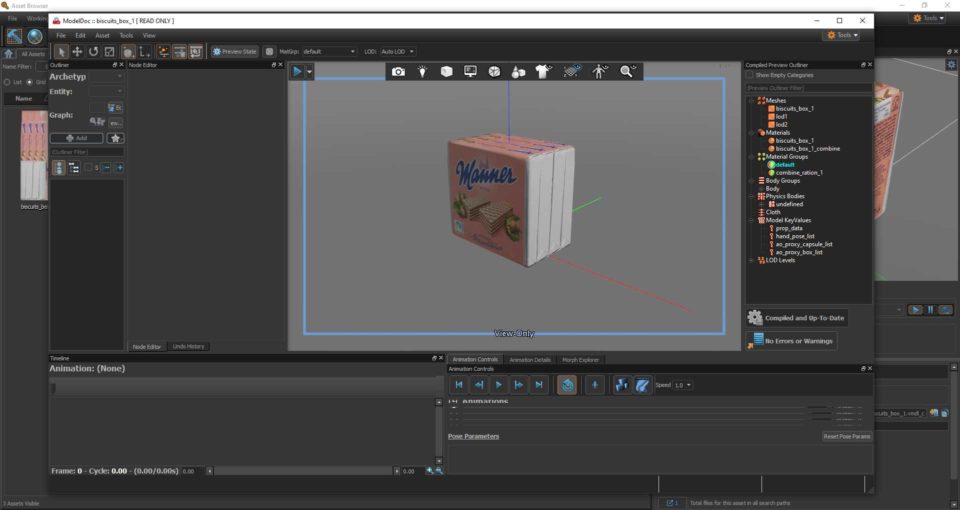Click the star favorite icon beside Add
The image size is (960, 510).
coord(116,138)
